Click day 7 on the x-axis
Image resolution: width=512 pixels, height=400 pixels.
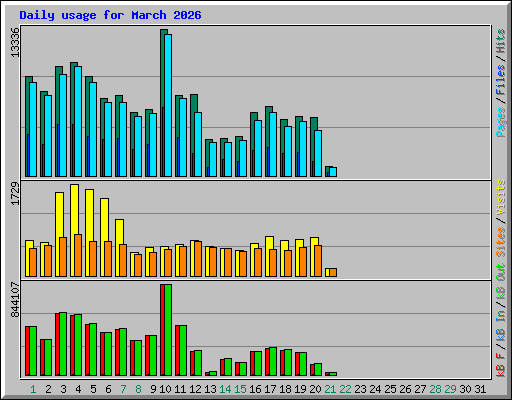pos(123,389)
